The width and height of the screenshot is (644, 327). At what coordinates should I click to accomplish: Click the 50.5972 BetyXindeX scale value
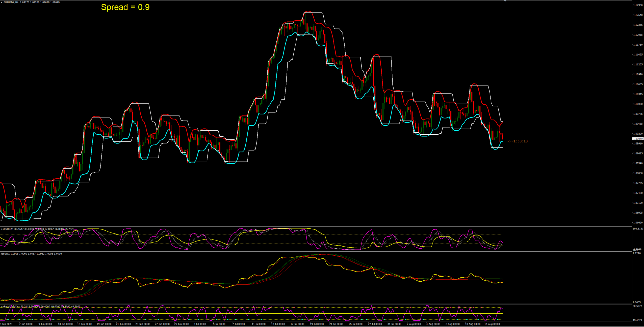[637, 306]
